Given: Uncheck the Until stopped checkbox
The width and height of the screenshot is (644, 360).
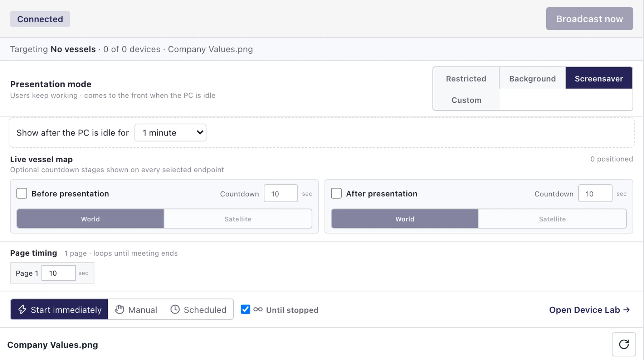Looking at the screenshot, I should pos(245,309).
